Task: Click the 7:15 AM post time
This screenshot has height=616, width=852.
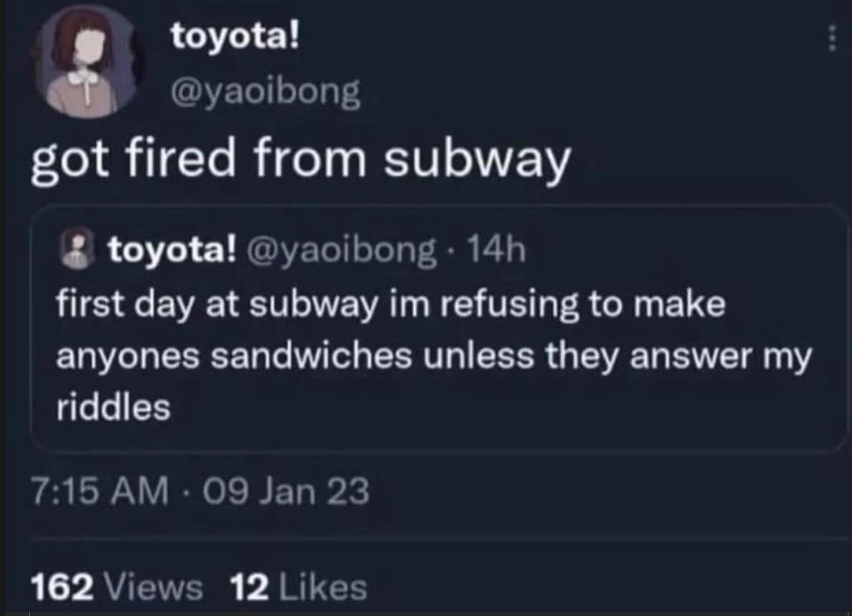Action: tap(100, 492)
